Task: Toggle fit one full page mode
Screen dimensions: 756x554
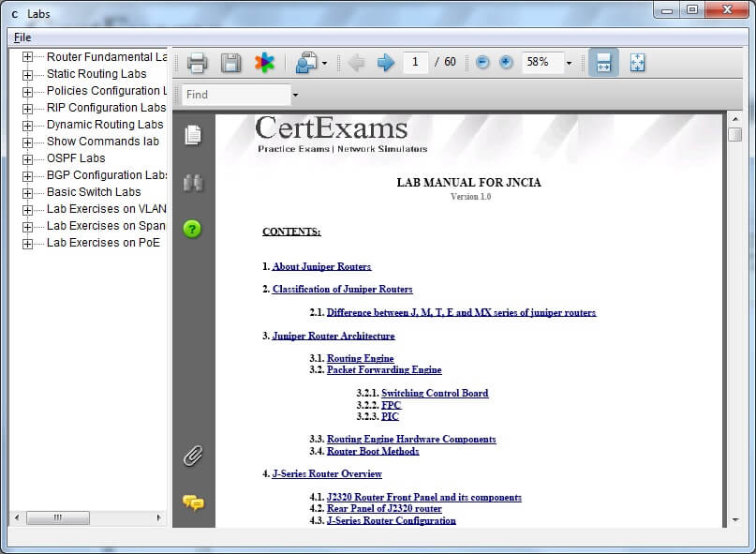Action: [x=637, y=62]
